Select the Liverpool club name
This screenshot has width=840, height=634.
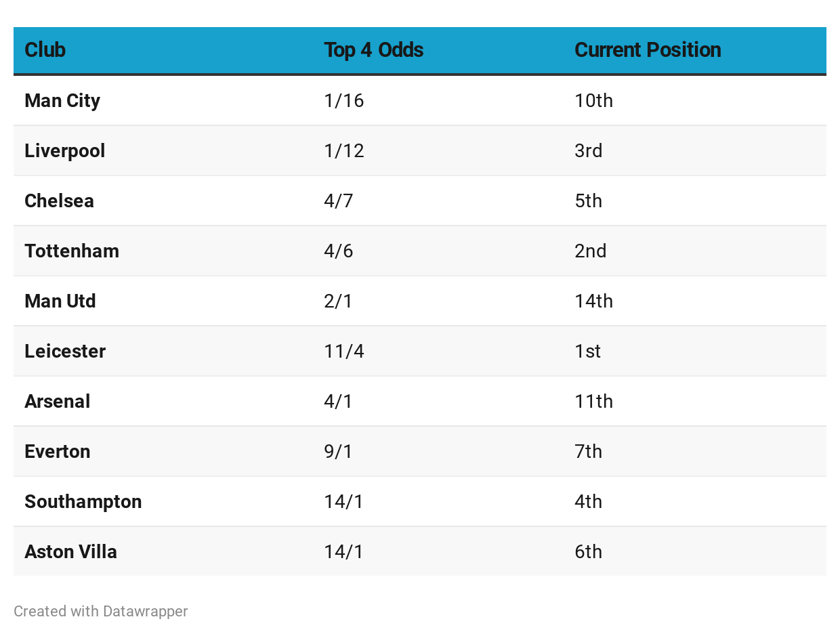click(65, 150)
